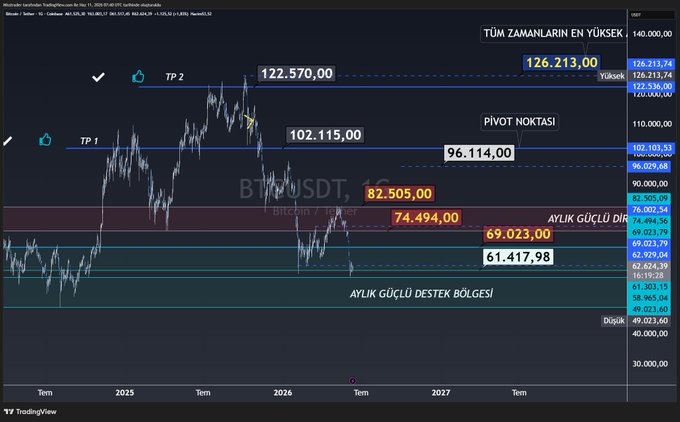This screenshot has height=422, width=680.
Task: Select the 61.303,15 price scale tag
Action: coord(650,287)
